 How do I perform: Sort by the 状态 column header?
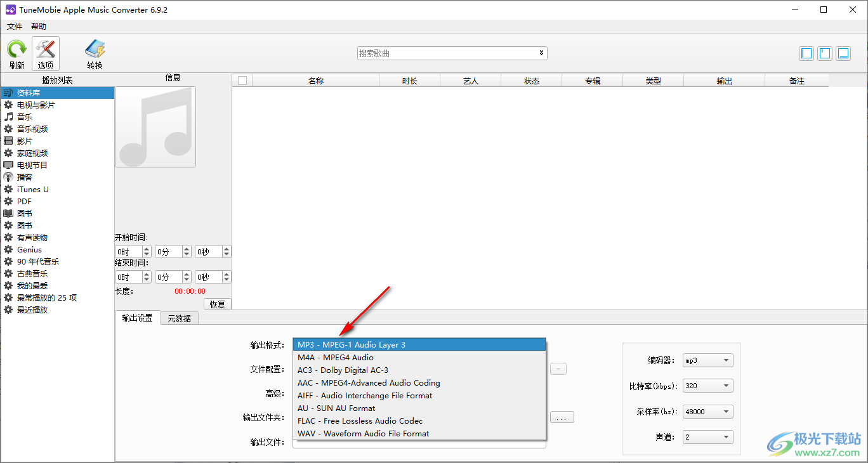point(532,81)
